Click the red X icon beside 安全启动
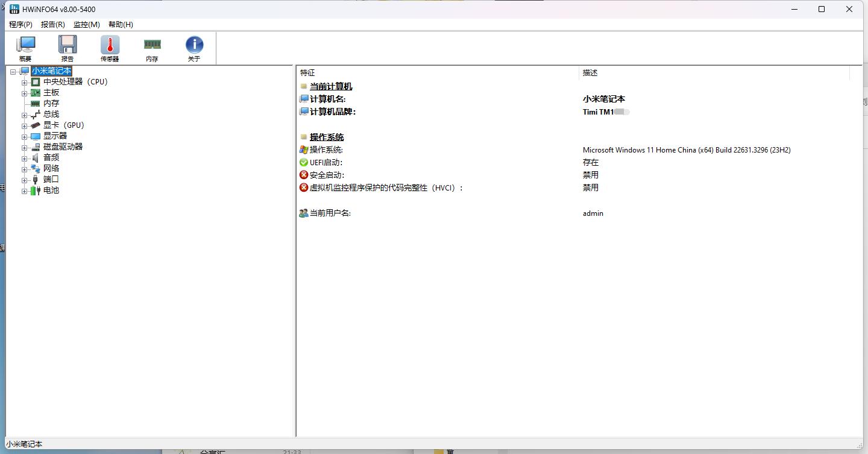The width and height of the screenshot is (868, 454). (x=304, y=175)
